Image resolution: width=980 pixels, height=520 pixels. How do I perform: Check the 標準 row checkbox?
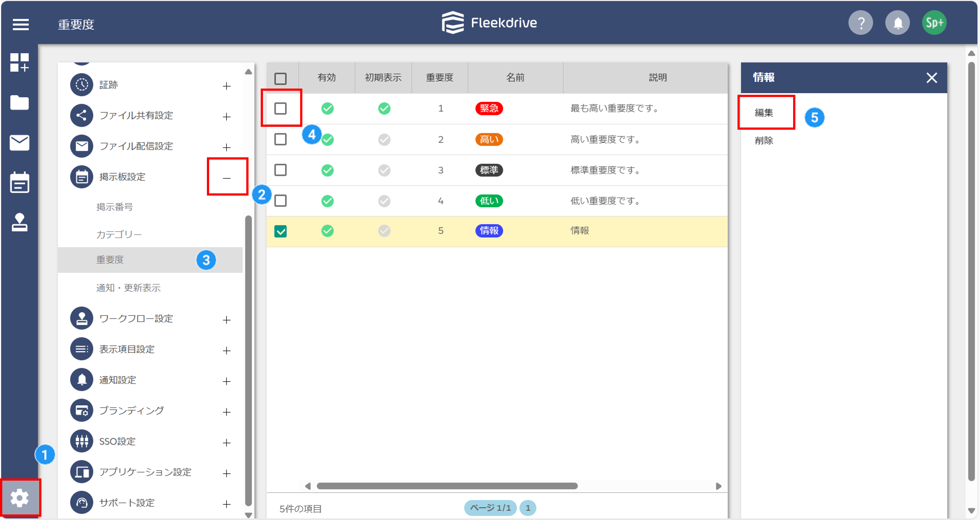280,170
